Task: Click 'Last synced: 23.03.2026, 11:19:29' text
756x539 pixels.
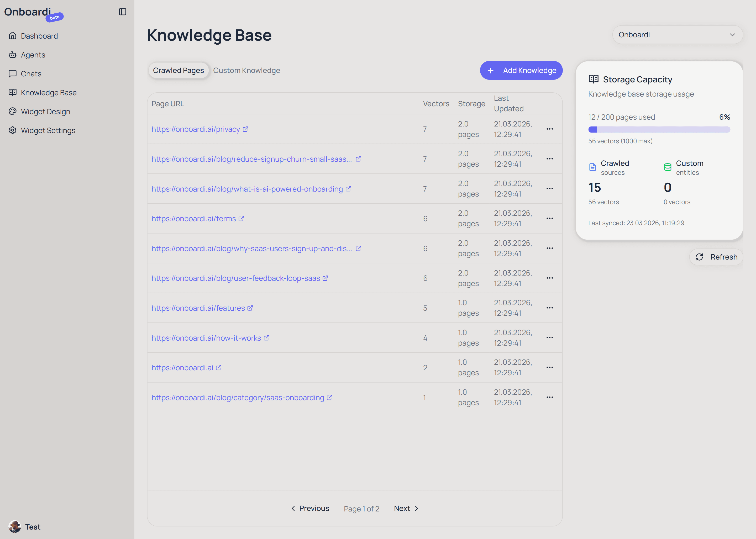Action: [x=636, y=223]
